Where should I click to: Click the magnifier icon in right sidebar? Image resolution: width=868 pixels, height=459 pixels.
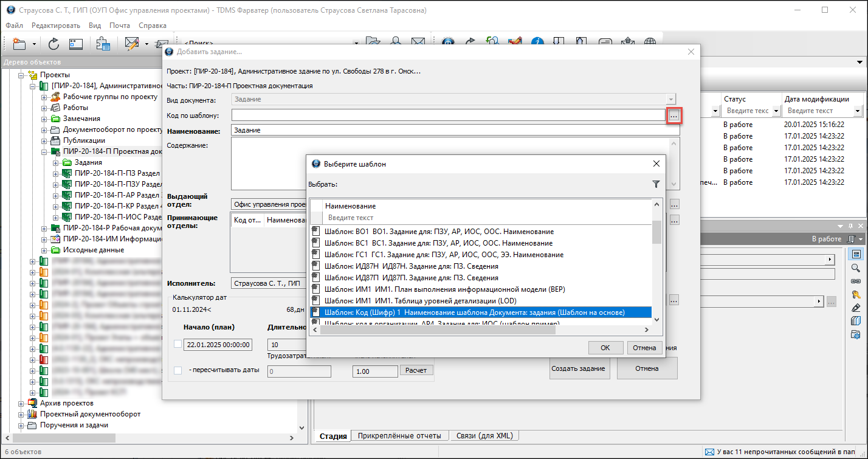[x=856, y=267]
